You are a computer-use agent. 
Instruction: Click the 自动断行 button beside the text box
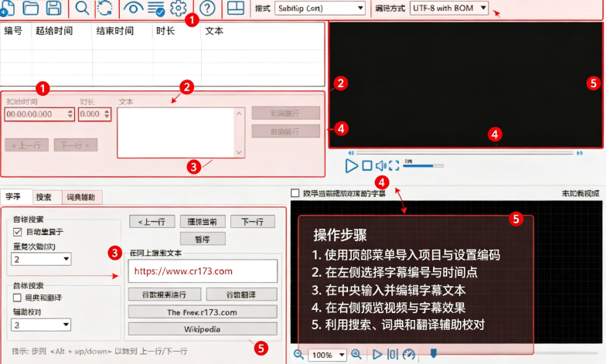285,131
